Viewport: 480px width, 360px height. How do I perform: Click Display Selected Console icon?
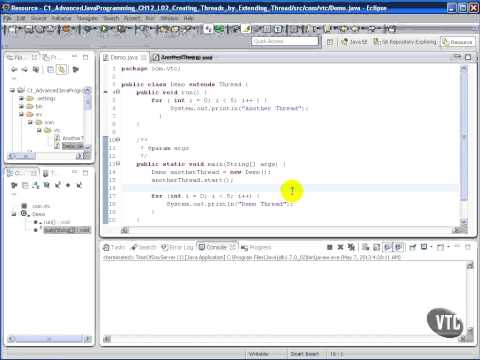[424, 247]
